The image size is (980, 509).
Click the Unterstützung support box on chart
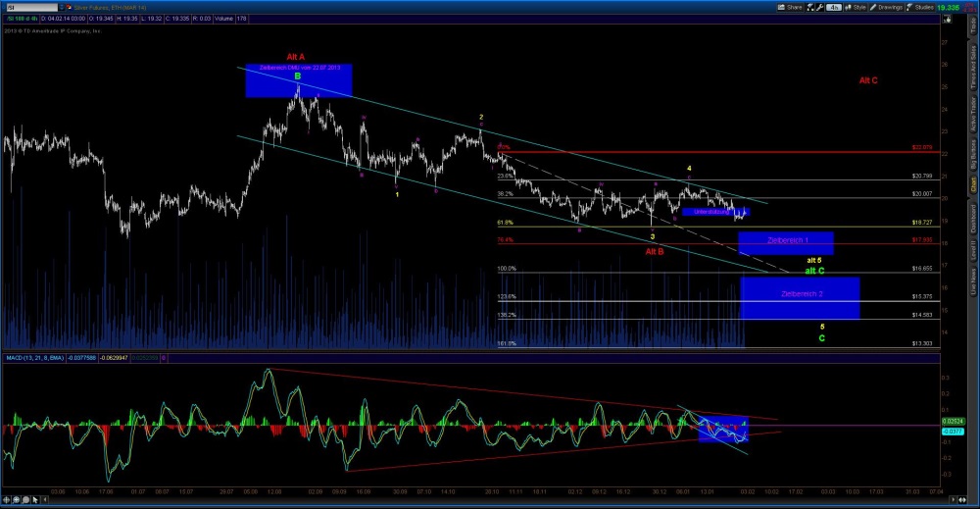point(714,211)
